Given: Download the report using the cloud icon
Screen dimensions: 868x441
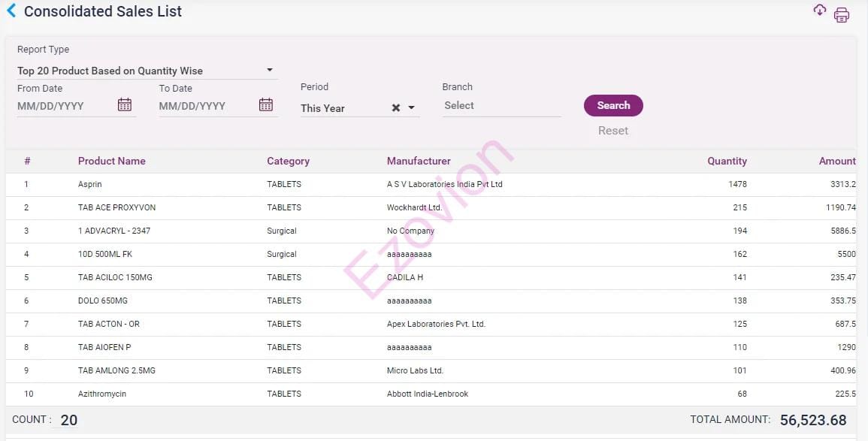Looking at the screenshot, I should tap(819, 10).
